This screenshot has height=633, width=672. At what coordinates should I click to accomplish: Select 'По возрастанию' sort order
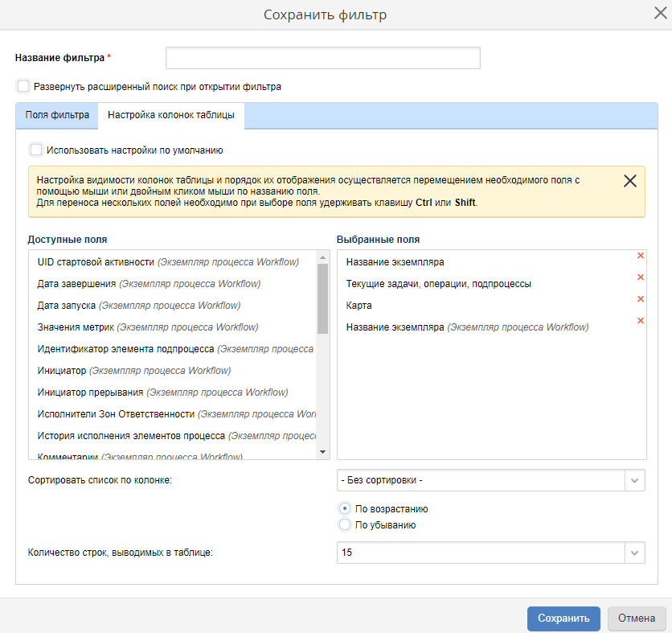pyautogui.click(x=345, y=508)
